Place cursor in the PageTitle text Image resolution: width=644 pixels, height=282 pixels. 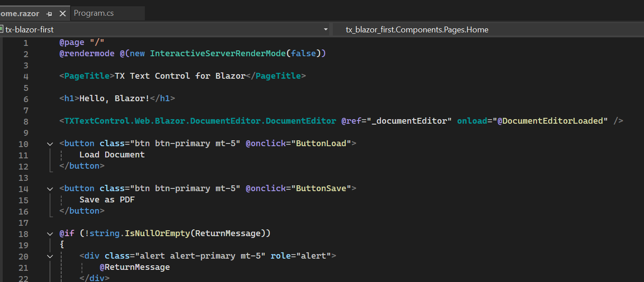pos(180,76)
